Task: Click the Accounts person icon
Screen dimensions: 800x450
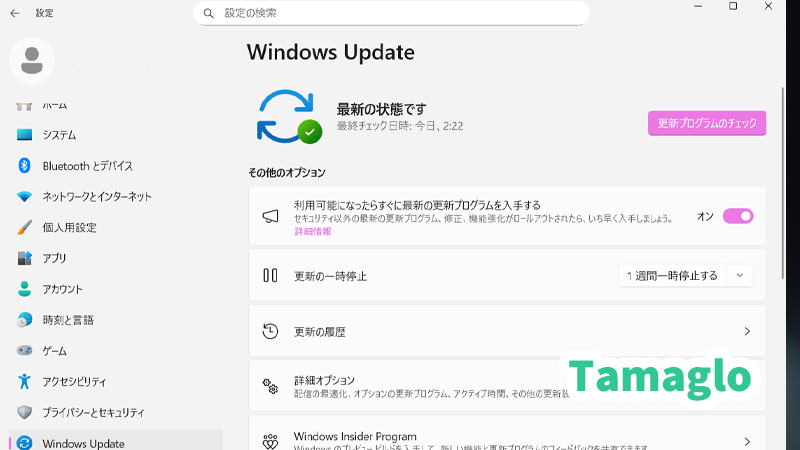Action: tap(24, 289)
